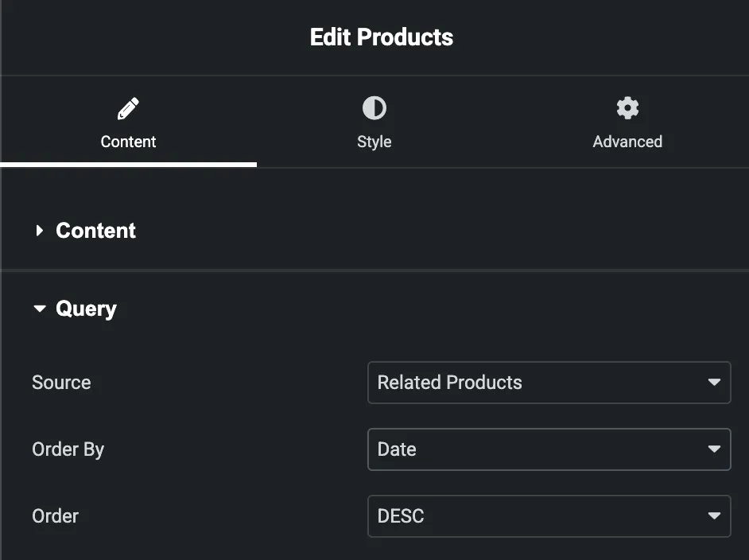
Task: Click the Content section disclosure triangle
Action: [x=38, y=231]
